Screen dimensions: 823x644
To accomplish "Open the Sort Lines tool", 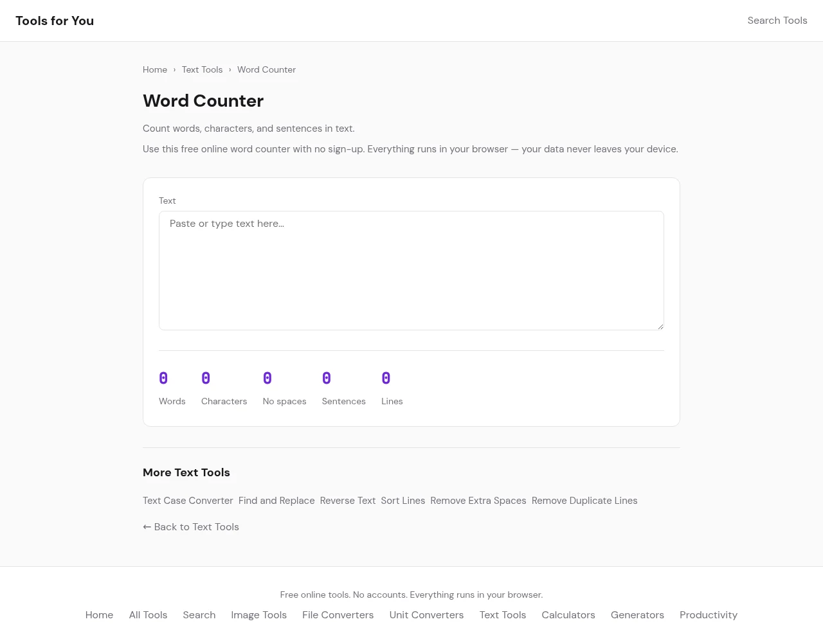I will click(402, 501).
